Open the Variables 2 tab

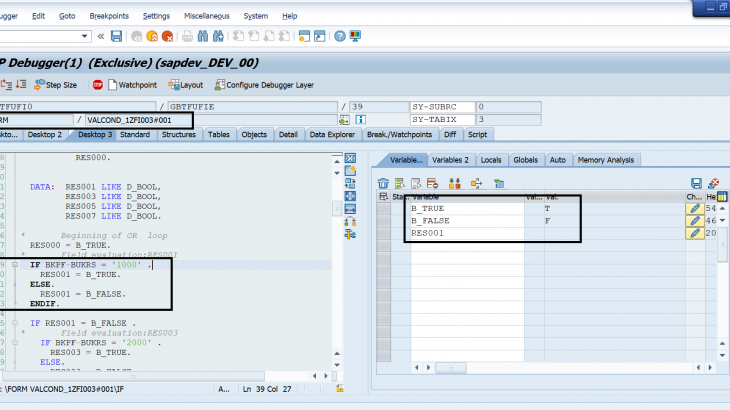tap(450, 160)
